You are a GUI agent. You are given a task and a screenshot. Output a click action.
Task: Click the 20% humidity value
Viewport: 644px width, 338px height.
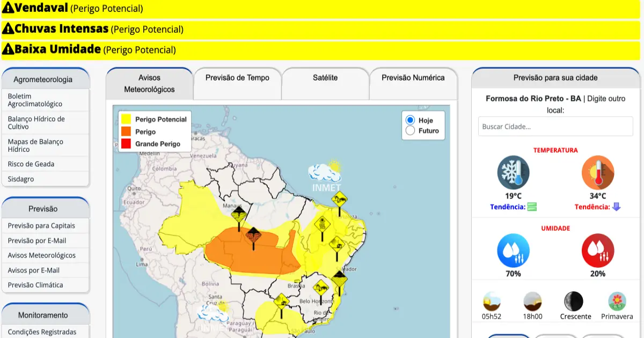(598, 274)
